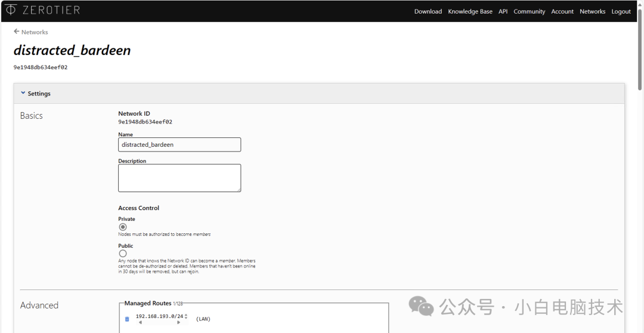Go back via the Networks arrow link
The height and width of the screenshot is (333, 644).
[x=31, y=32]
